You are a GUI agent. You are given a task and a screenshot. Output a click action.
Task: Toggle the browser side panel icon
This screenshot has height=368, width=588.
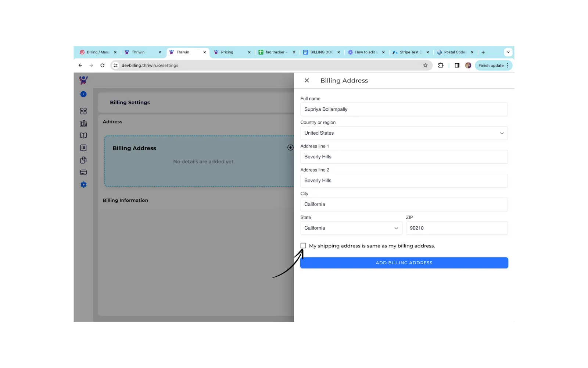[457, 66]
